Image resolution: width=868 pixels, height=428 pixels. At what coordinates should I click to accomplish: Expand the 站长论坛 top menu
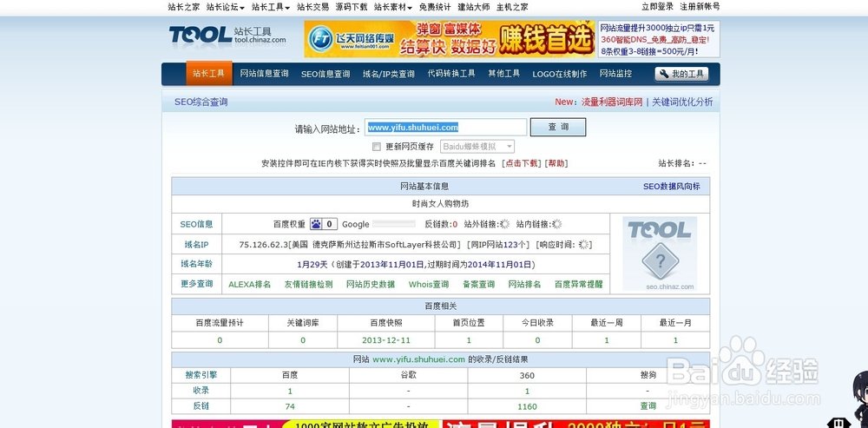[x=226, y=7]
